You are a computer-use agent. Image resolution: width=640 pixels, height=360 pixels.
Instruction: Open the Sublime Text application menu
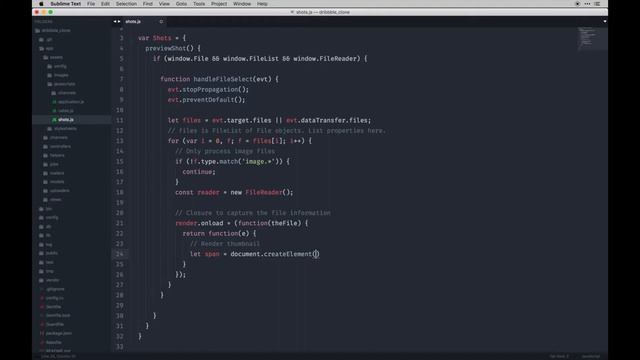(66, 4)
